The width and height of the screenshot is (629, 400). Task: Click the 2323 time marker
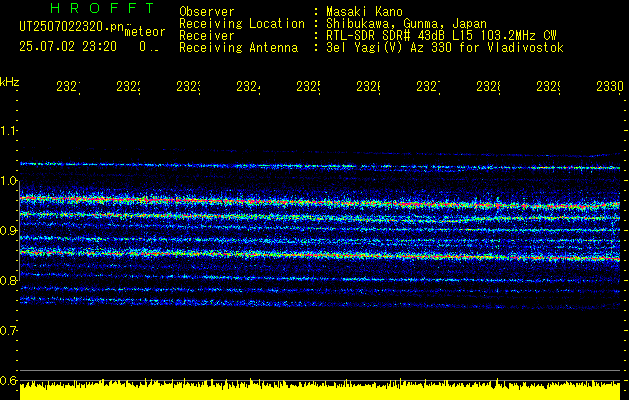[188, 87]
